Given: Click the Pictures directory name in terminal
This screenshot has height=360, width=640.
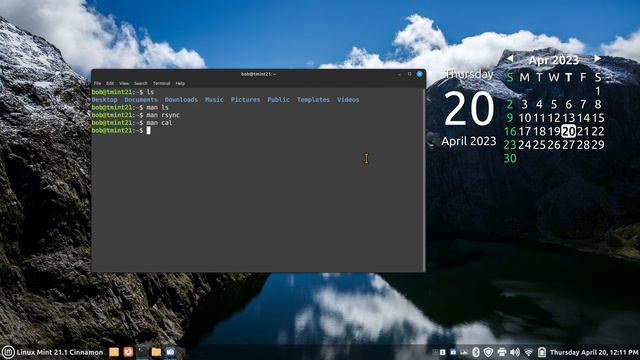Looking at the screenshot, I should (245, 100).
